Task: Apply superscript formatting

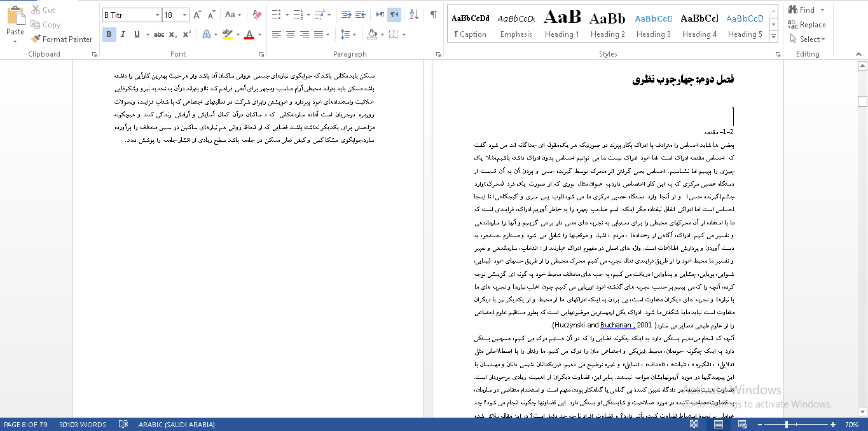Action: tap(186, 34)
